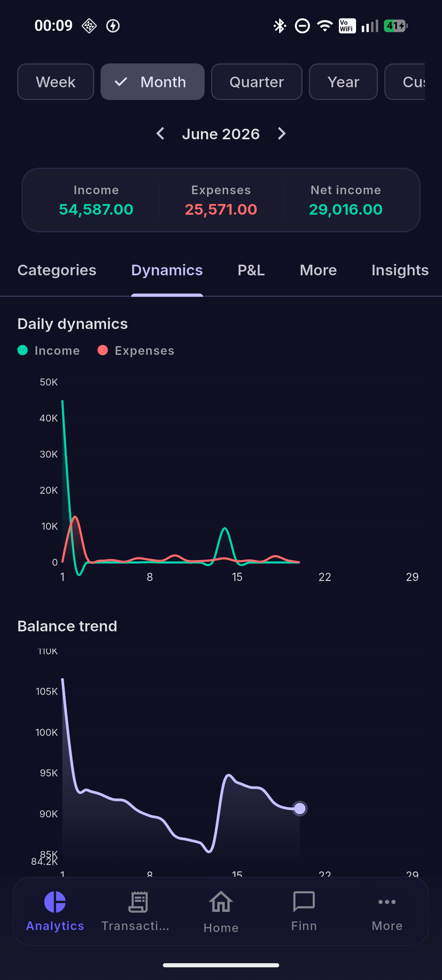Tap the Income 54,587.00 value
Image resolution: width=442 pixels, height=980 pixels.
click(x=96, y=210)
